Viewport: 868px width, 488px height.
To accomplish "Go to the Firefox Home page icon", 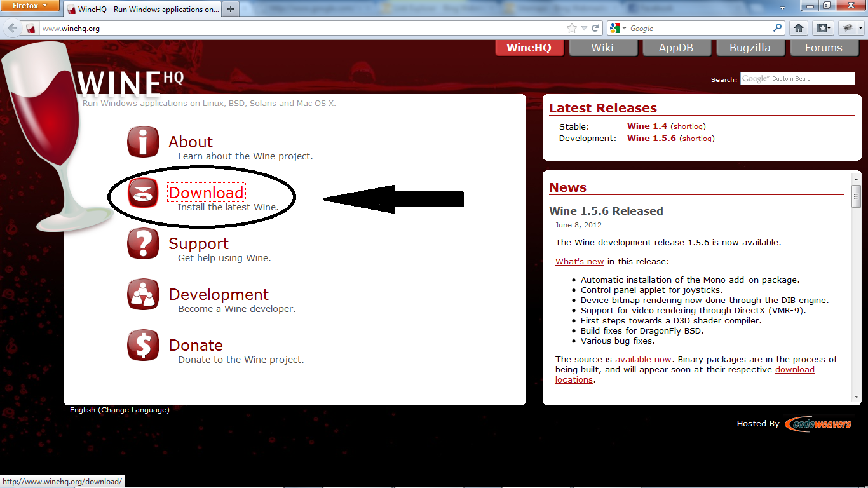I will [799, 28].
